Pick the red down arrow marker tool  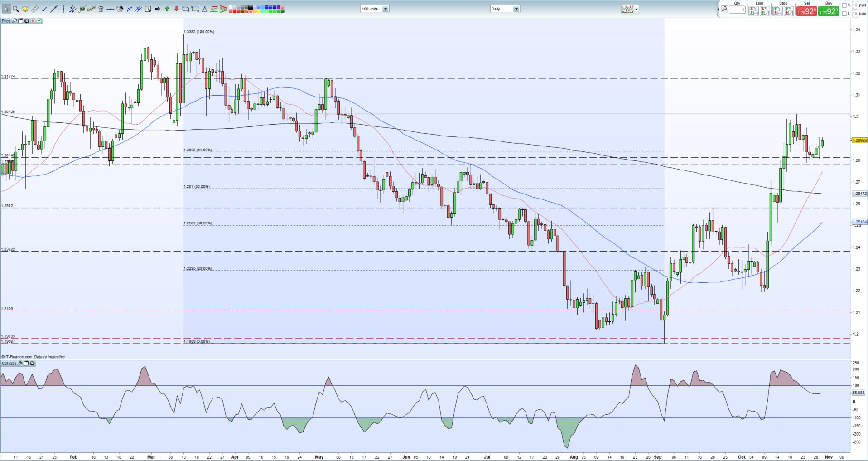click(x=177, y=9)
